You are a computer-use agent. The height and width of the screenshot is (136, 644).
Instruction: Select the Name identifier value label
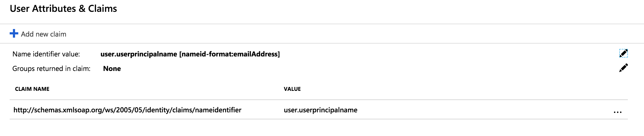pos(46,54)
